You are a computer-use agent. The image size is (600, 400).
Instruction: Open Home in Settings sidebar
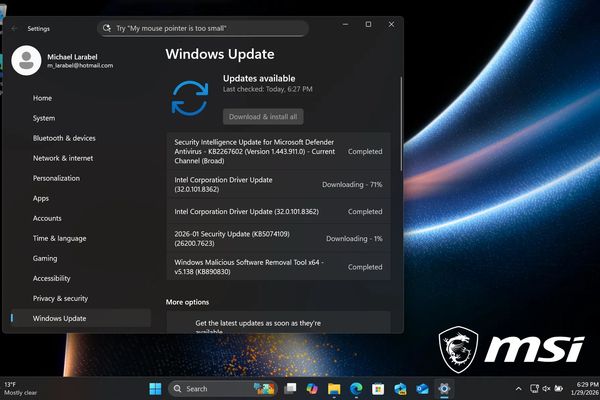(42, 98)
